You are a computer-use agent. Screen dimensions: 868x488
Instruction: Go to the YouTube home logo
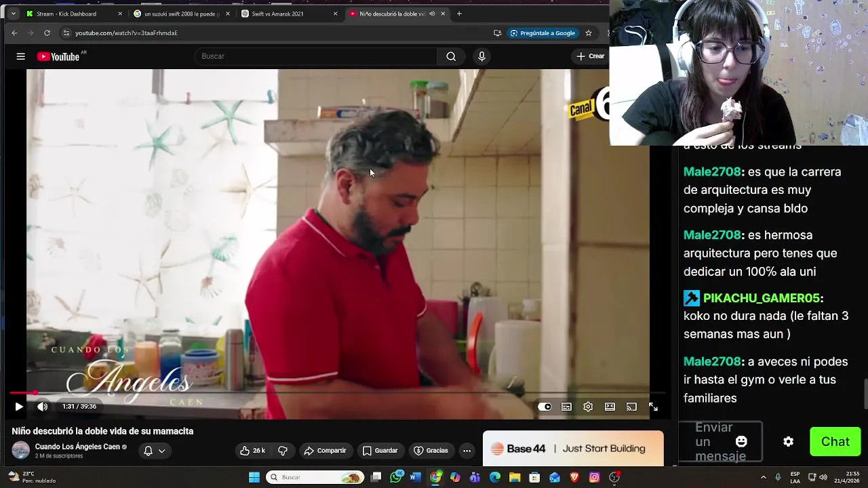(x=58, y=56)
